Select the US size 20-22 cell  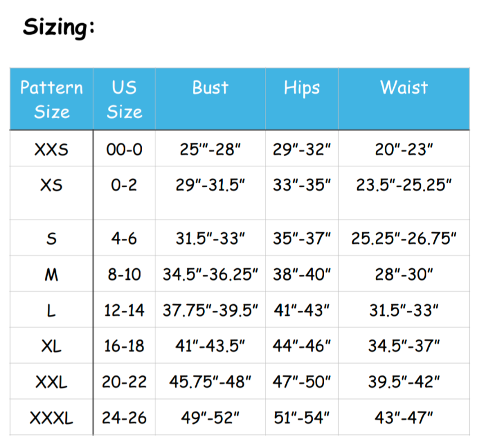[124, 382]
